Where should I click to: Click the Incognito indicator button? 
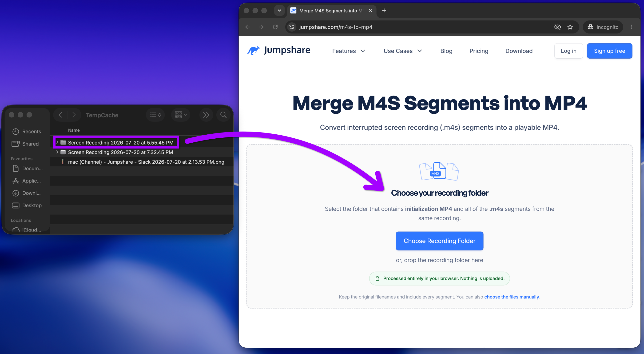point(603,27)
